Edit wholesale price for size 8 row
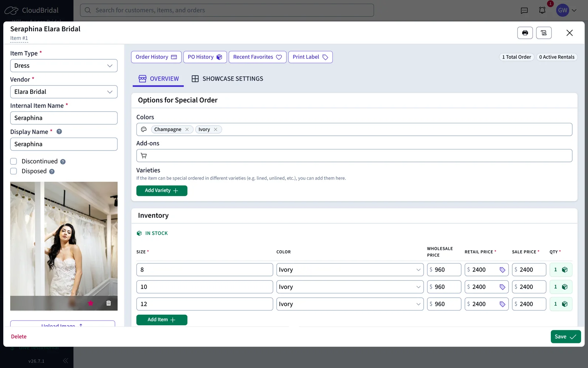Screen dimensions: 588x368 (x=444, y=270)
